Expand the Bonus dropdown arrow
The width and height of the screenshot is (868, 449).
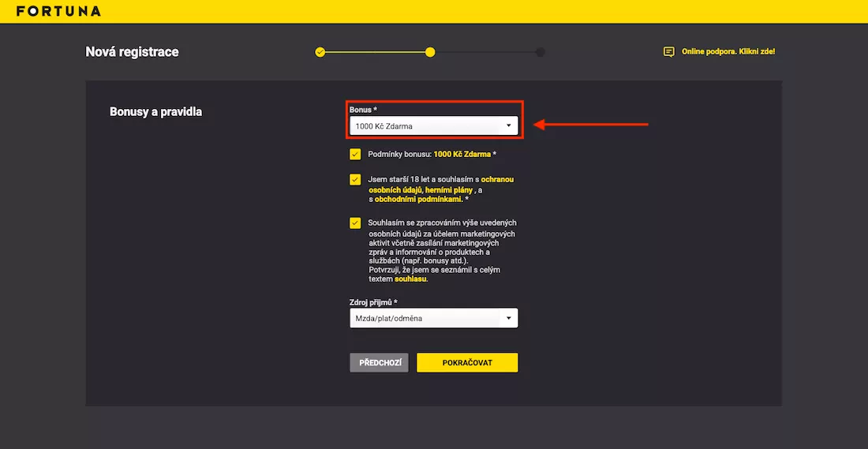tap(509, 125)
